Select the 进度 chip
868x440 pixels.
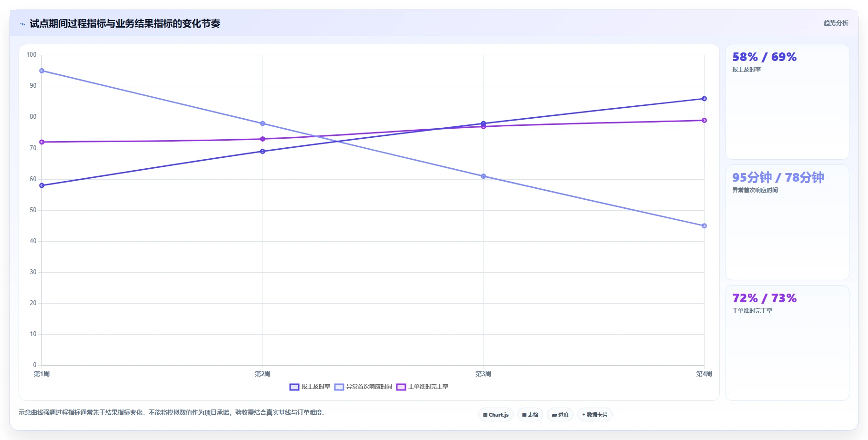click(x=560, y=415)
